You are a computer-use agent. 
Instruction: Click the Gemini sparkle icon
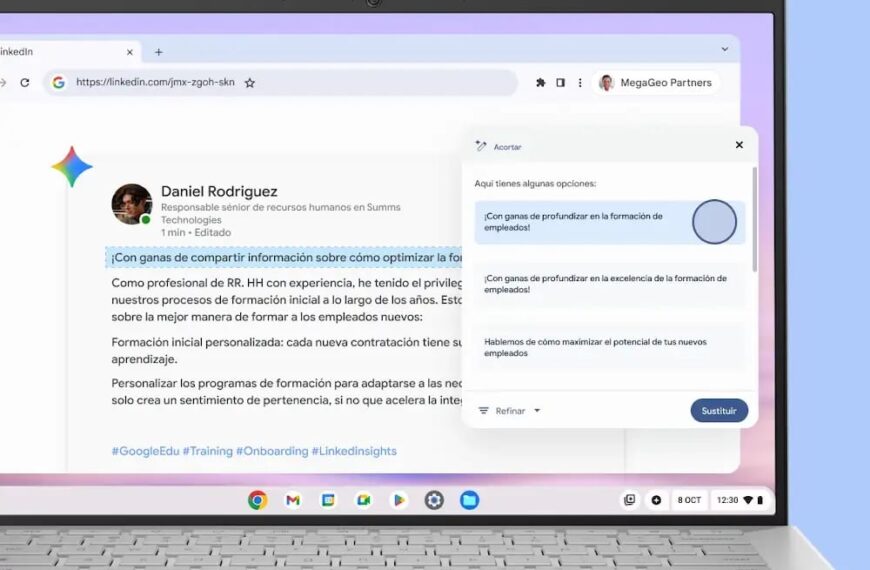72,167
